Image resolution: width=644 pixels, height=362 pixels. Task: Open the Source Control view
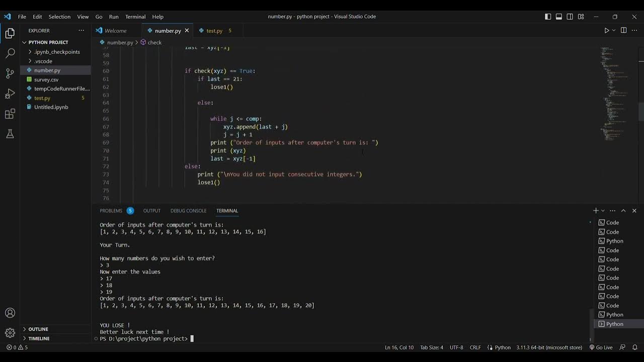(10, 73)
